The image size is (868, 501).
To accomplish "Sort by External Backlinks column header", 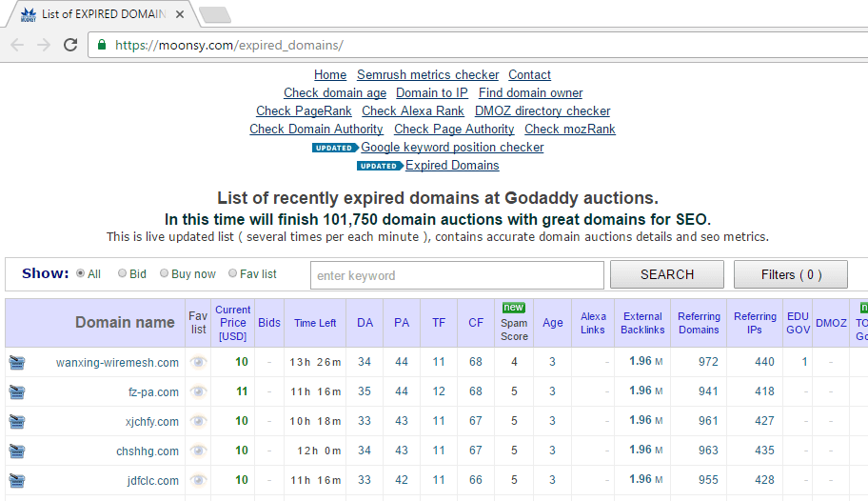I will coord(642,323).
